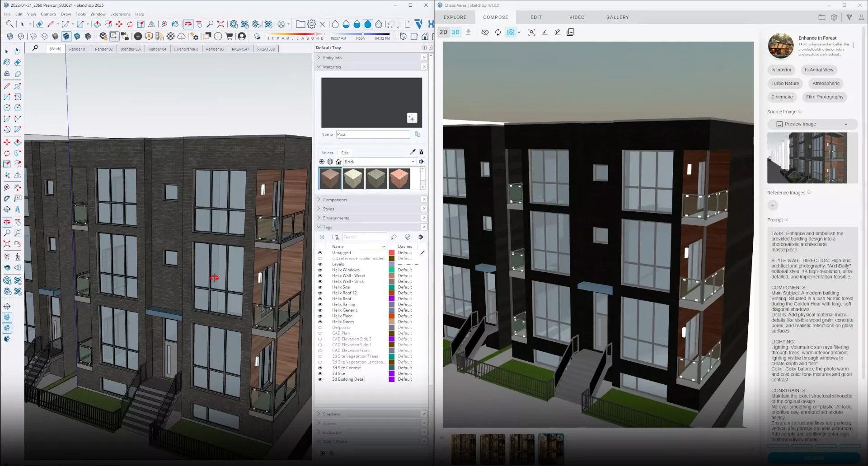Select the Eraser tool in SketchUp's top toolbar

click(x=39, y=24)
